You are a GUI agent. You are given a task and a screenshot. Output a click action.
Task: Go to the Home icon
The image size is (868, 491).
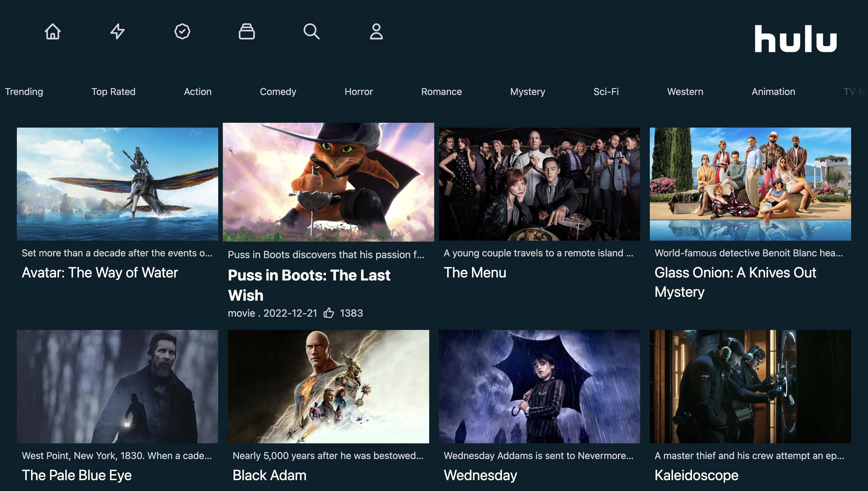click(52, 31)
